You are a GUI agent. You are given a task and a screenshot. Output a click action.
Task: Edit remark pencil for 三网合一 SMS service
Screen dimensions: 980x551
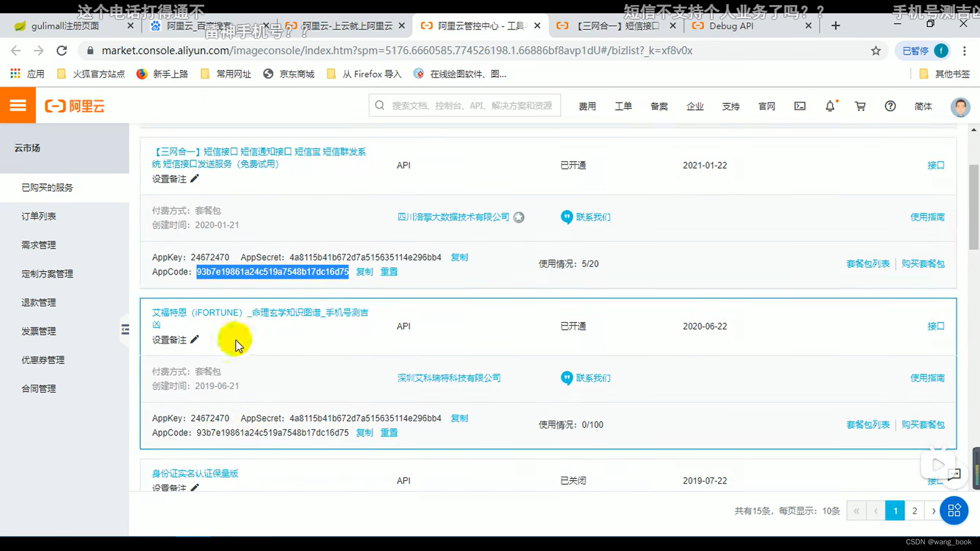194,179
